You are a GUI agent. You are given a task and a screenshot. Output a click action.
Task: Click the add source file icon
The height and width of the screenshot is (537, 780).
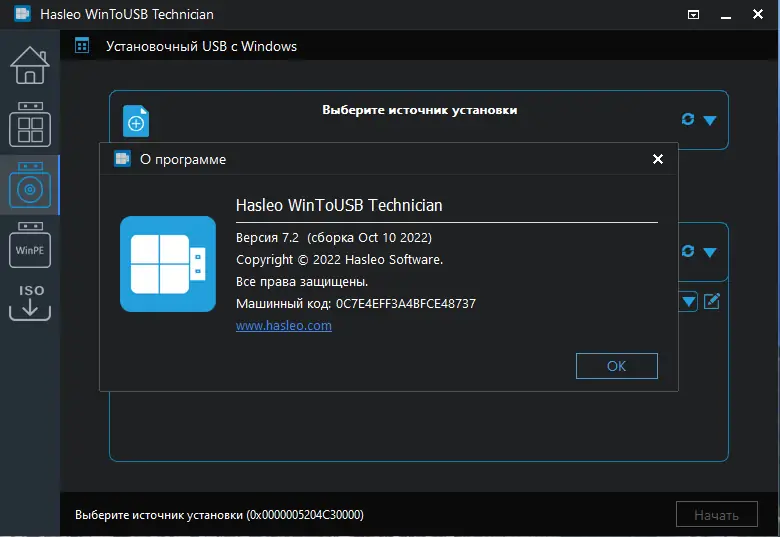(x=136, y=121)
